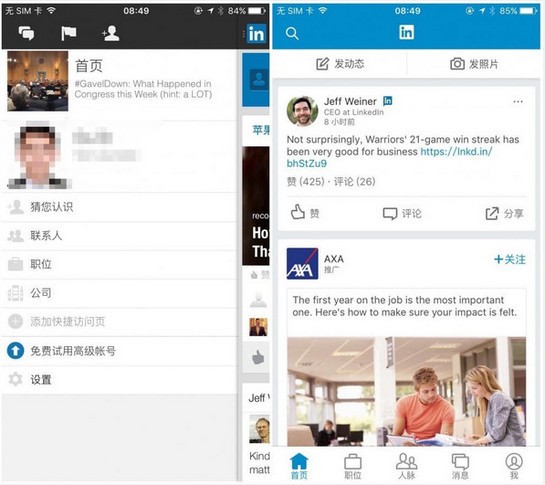
Task: Share the post via 分享 icon
Action: pyautogui.click(x=504, y=213)
